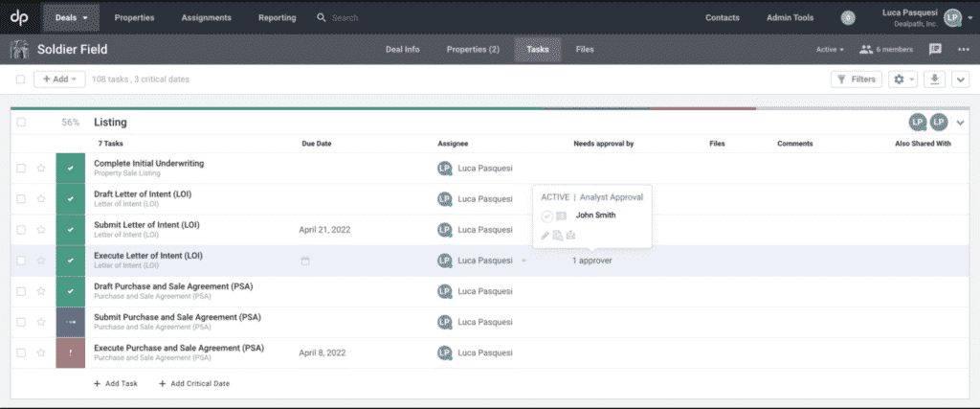980x409 pixels.
Task: Star the Complete Initial Underwriting task
Action: tap(41, 169)
